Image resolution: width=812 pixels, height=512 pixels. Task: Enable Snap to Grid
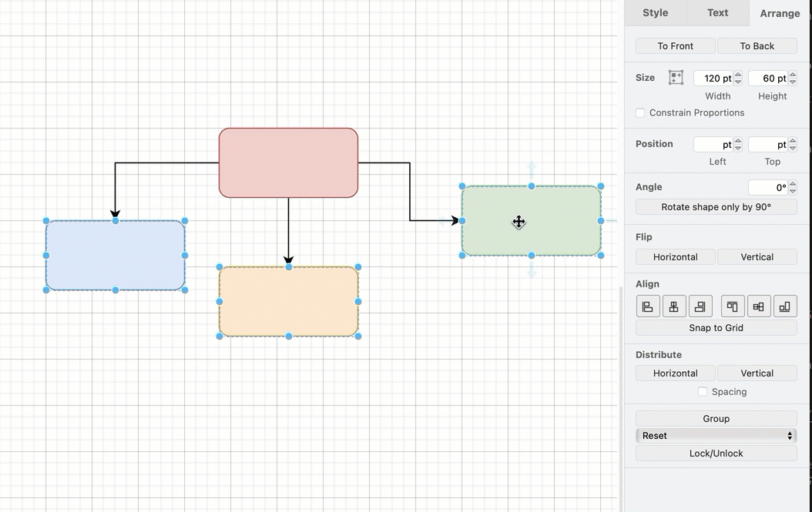(715, 327)
